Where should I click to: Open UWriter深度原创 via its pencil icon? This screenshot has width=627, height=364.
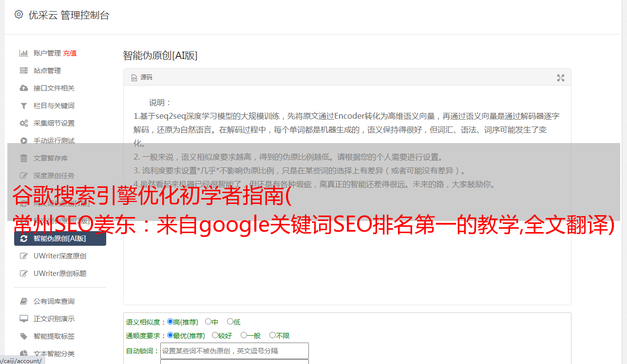click(x=23, y=256)
